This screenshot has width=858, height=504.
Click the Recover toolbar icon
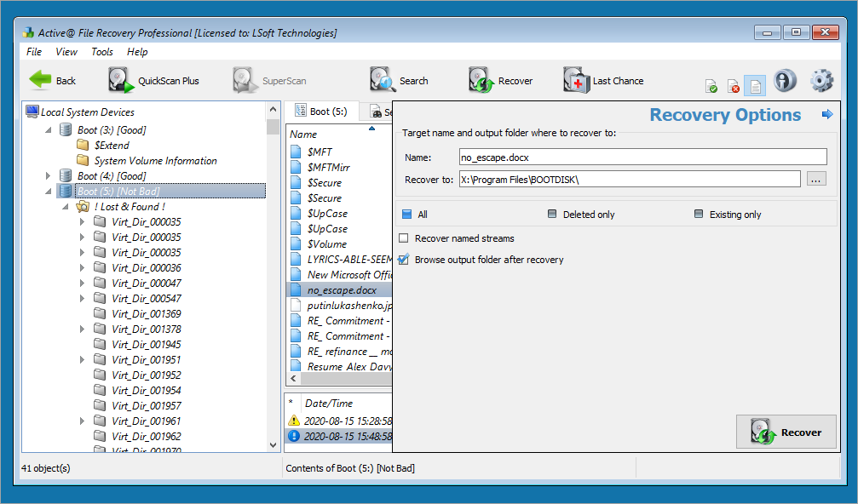(500, 80)
